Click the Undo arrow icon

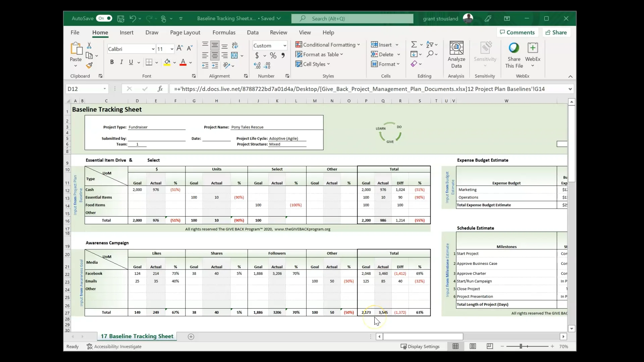132,18
